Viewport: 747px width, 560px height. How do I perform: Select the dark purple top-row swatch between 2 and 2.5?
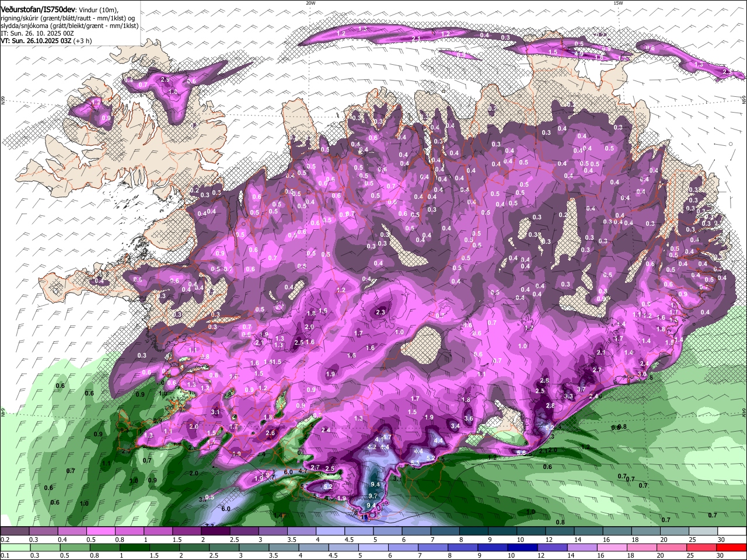tap(215, 531)
